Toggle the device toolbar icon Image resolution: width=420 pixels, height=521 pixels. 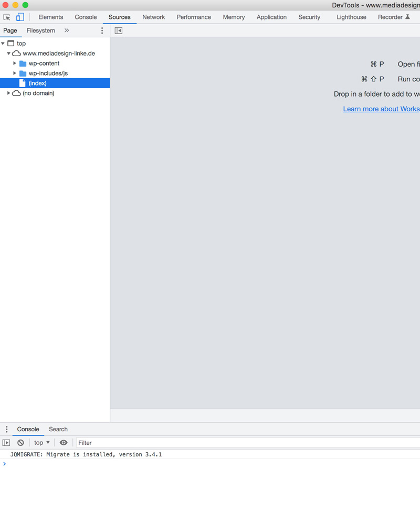[20, 17]
